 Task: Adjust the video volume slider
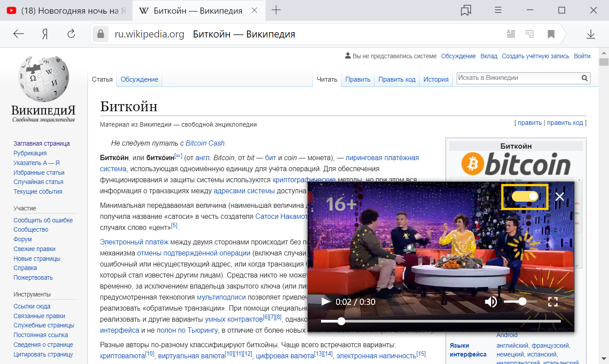[x=521, y=302]
